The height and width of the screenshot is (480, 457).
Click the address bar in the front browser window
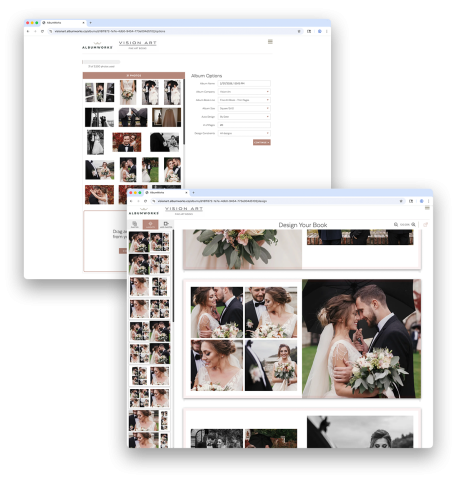[277, 201]
